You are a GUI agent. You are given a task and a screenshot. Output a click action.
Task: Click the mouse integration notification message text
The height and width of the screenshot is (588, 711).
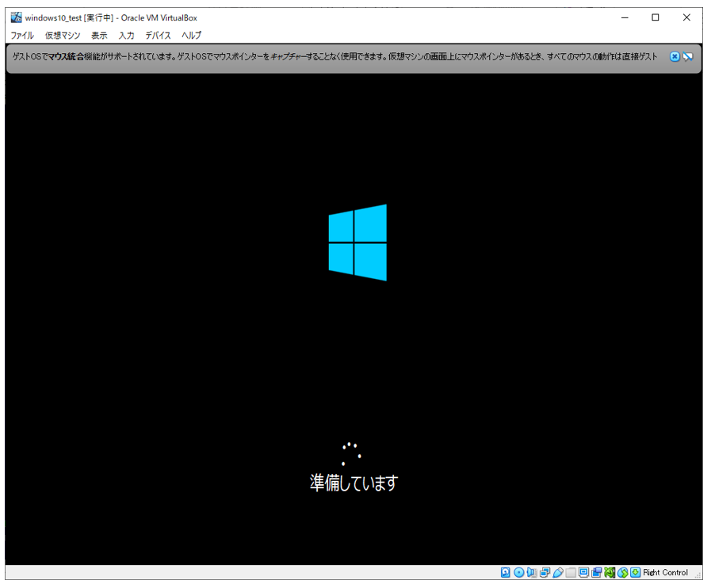tap(334, 57)
